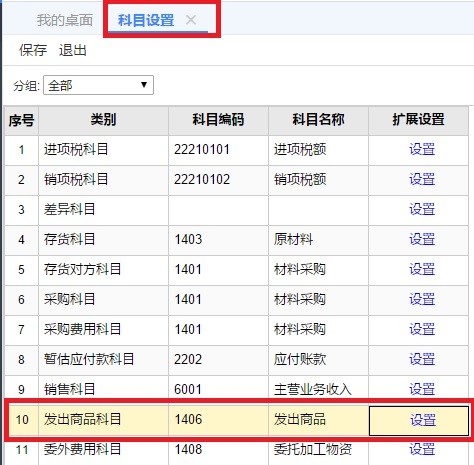Click the 扩展设置 column header
Image resolution: width=474 pixels, height=465 pixels.
point(418,120)
